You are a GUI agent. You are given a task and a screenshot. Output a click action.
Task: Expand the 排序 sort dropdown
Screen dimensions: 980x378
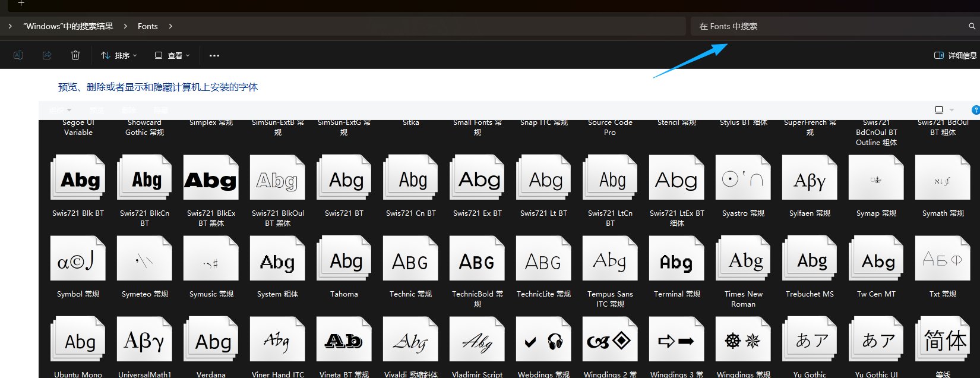[x=119, y=55]
